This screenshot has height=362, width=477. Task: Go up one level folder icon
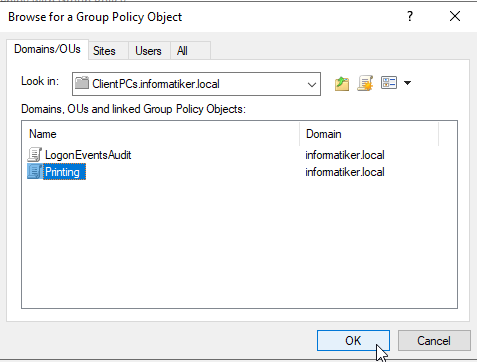[342, 83]
